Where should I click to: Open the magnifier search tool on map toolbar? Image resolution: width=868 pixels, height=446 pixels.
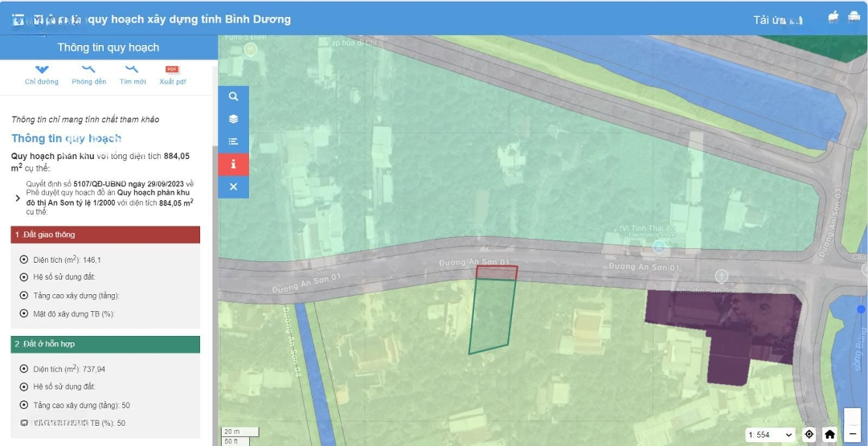(x=233, y=96)
